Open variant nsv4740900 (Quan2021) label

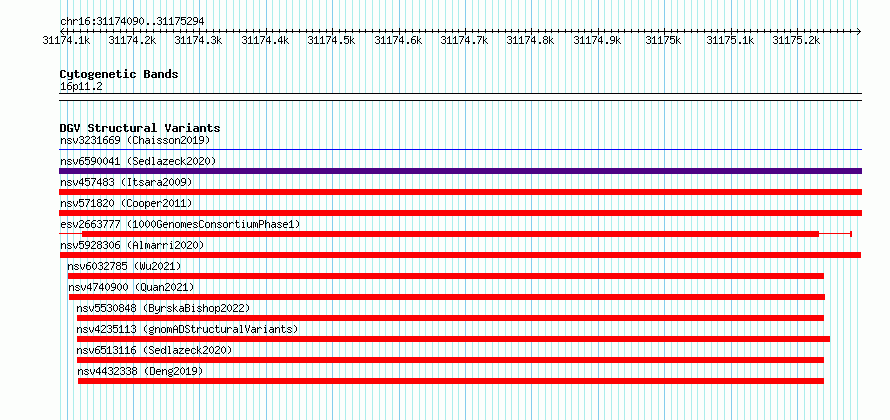point(131,287)
